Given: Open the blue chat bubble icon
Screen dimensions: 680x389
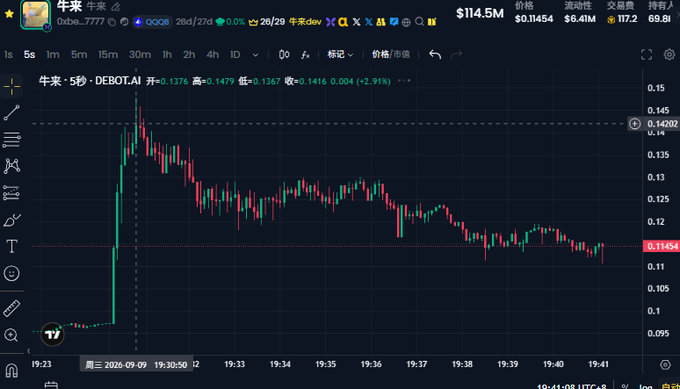Looking at the screenshot, I should click(394, 22).
